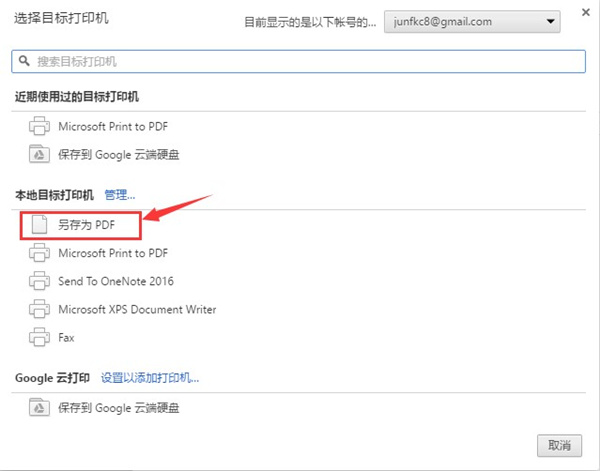Click printer icon beside Microsoft XPS Document Writer
This screenshot has width=600, height=471.
click(39, 309)
